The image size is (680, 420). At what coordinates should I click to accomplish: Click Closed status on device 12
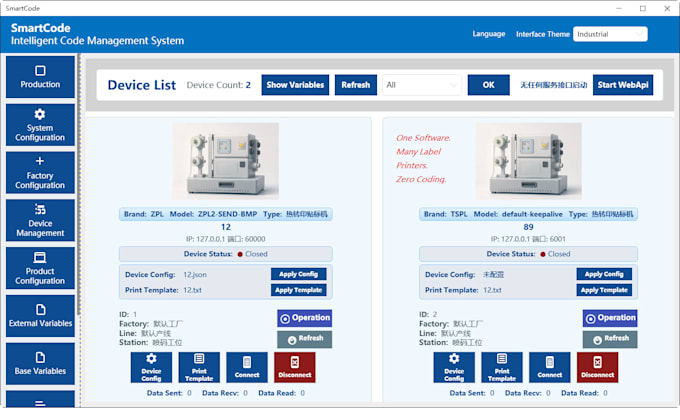252,254
